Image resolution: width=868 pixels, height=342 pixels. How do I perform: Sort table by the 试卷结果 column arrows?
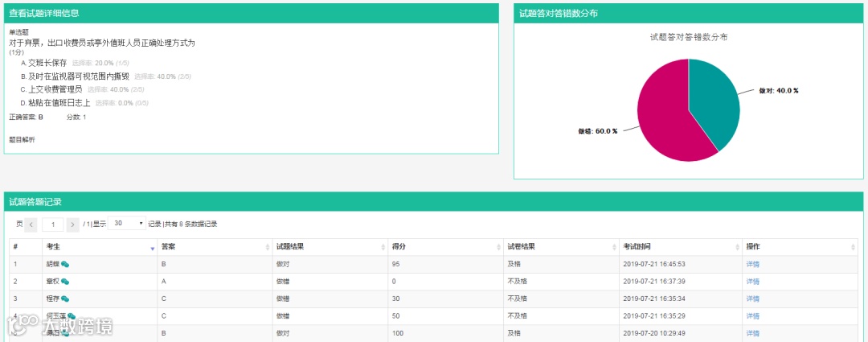tap(615, 247)
